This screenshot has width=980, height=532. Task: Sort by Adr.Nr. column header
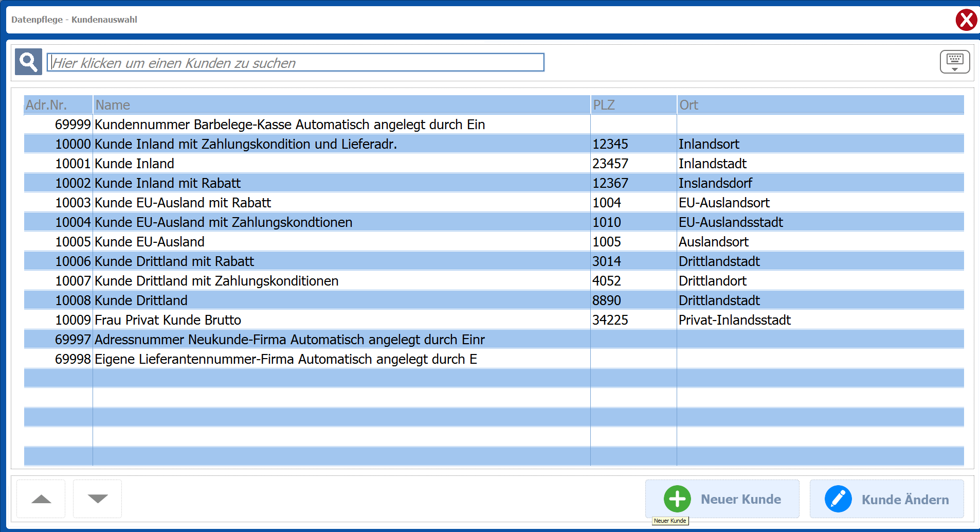58,105
